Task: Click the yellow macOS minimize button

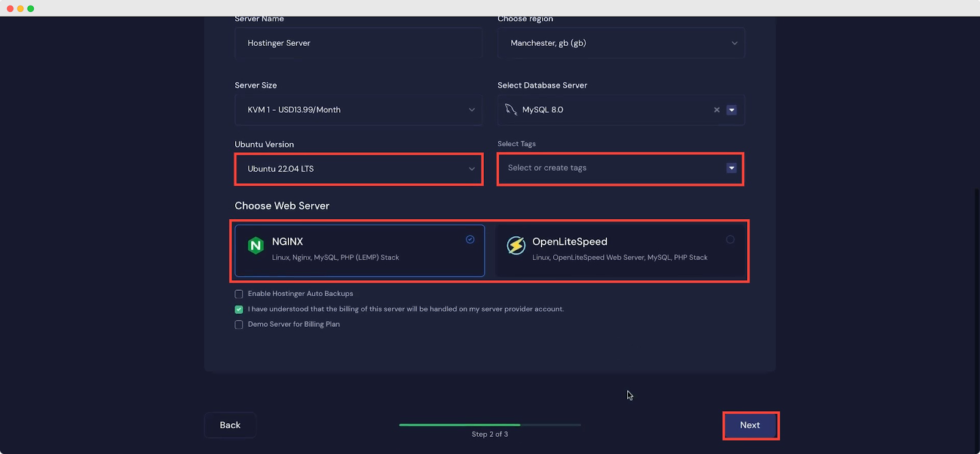Action: click(20, 9)
